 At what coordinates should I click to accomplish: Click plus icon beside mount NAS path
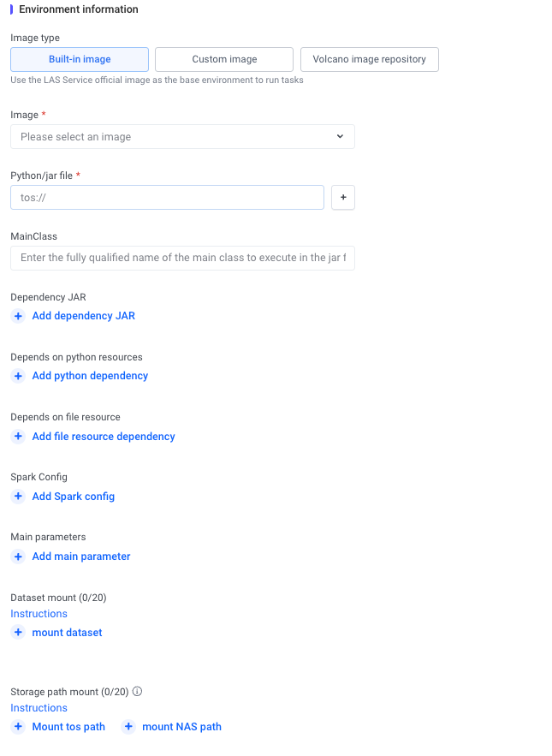pyautogui.click(x=128, y=727)
